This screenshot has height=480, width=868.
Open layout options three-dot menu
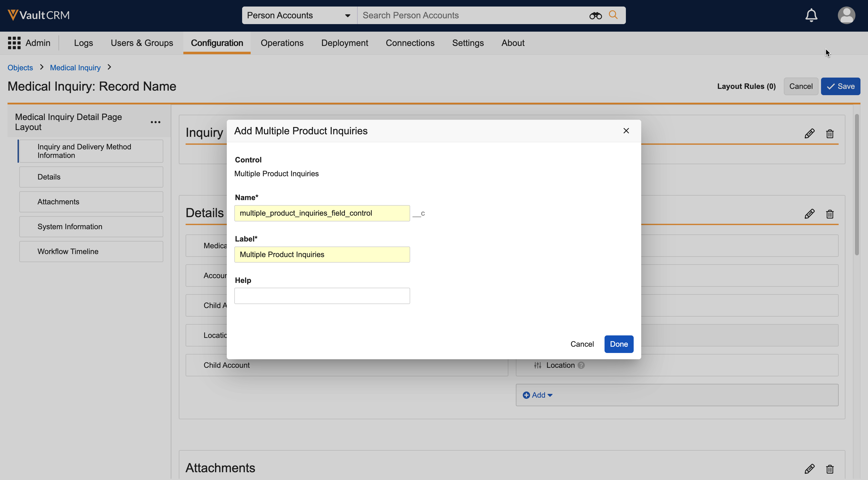pyautogui.click(x=155, y=122)
